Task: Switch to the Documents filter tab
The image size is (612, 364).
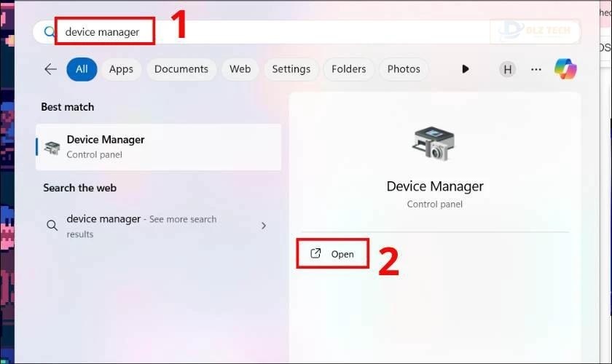Action: click(181, 69)
